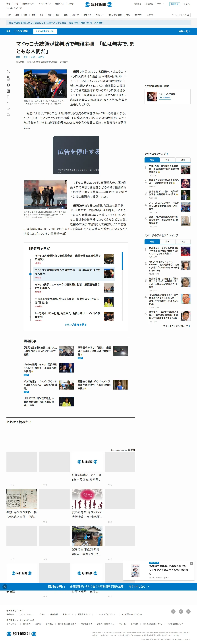This screenshot has height=644, width=197.
Task: Copy the article link icon
Action: (8, 109)
